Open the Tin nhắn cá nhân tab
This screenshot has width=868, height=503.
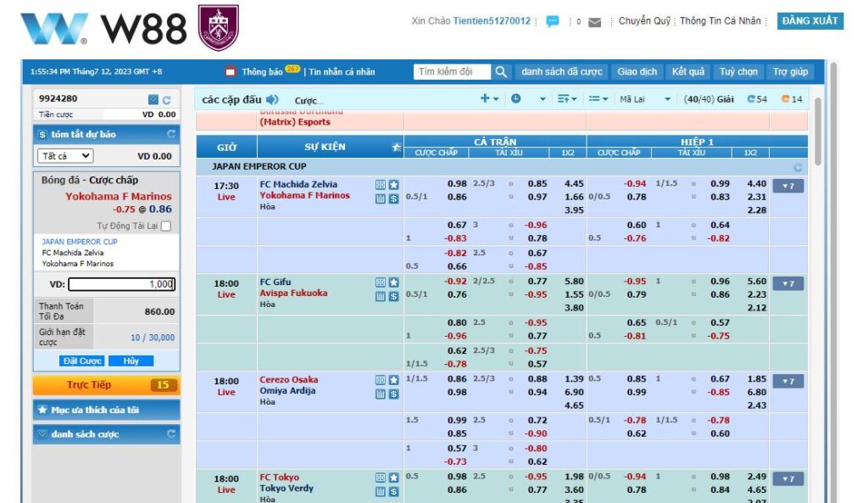(342, 72)
